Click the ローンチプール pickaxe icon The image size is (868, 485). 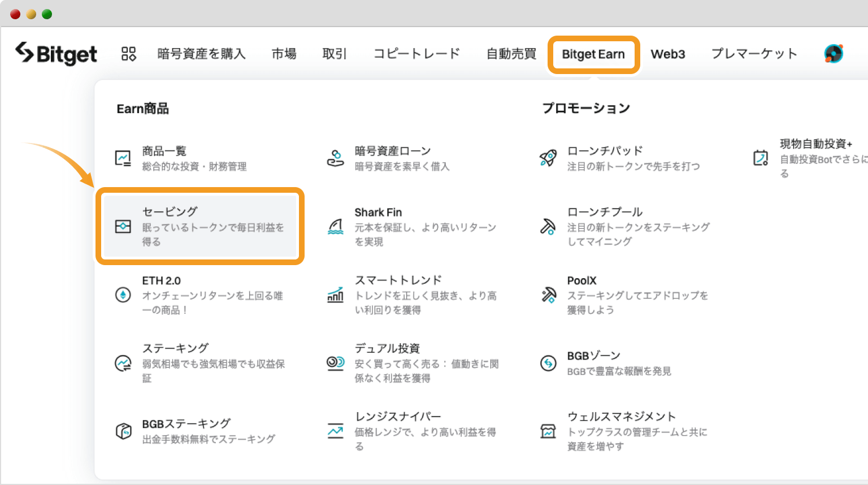[x=548, y=227]
